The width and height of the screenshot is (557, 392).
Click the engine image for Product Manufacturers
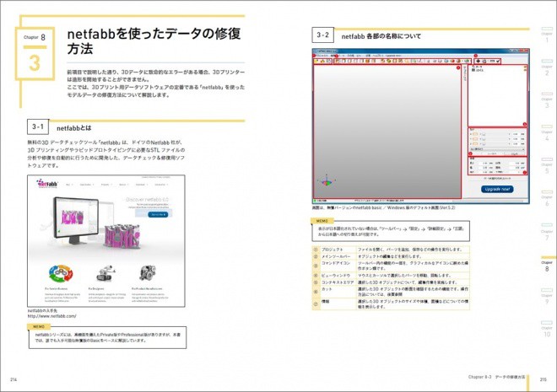click(149, 273)
